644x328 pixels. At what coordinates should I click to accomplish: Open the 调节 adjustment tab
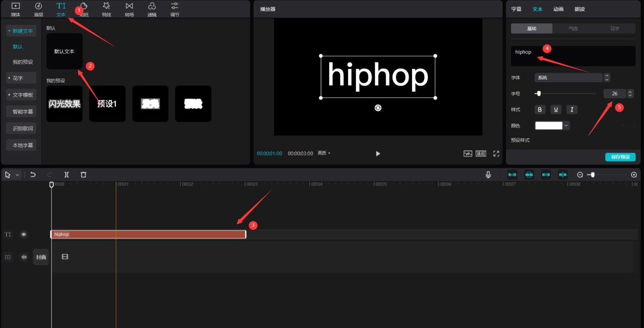(175, 9)
